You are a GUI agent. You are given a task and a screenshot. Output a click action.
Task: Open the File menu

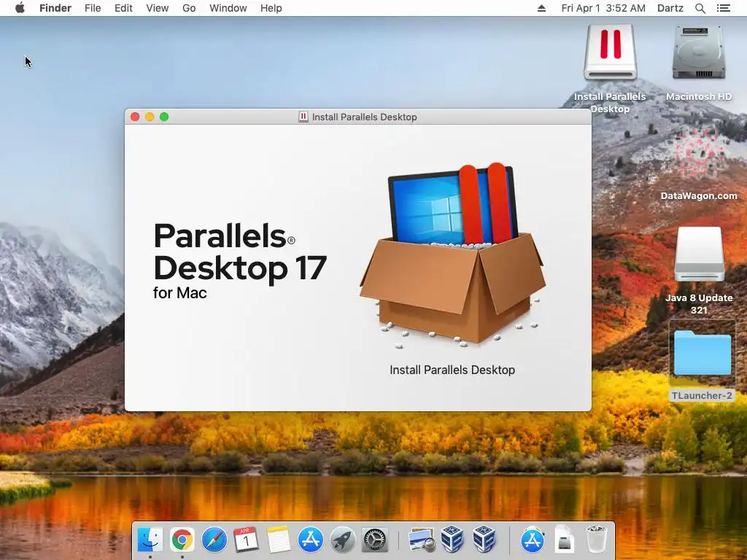click(x=93, y=8)
